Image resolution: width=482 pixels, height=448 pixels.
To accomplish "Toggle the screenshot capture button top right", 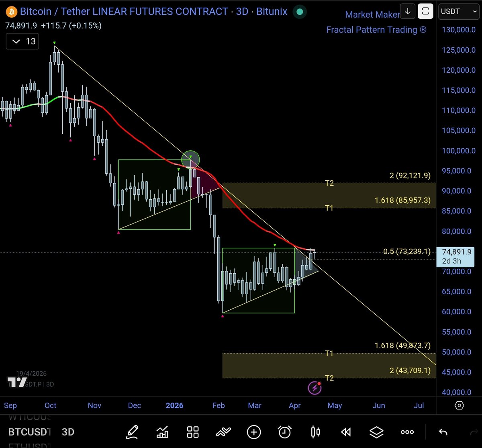I will [x=425, y=11].
